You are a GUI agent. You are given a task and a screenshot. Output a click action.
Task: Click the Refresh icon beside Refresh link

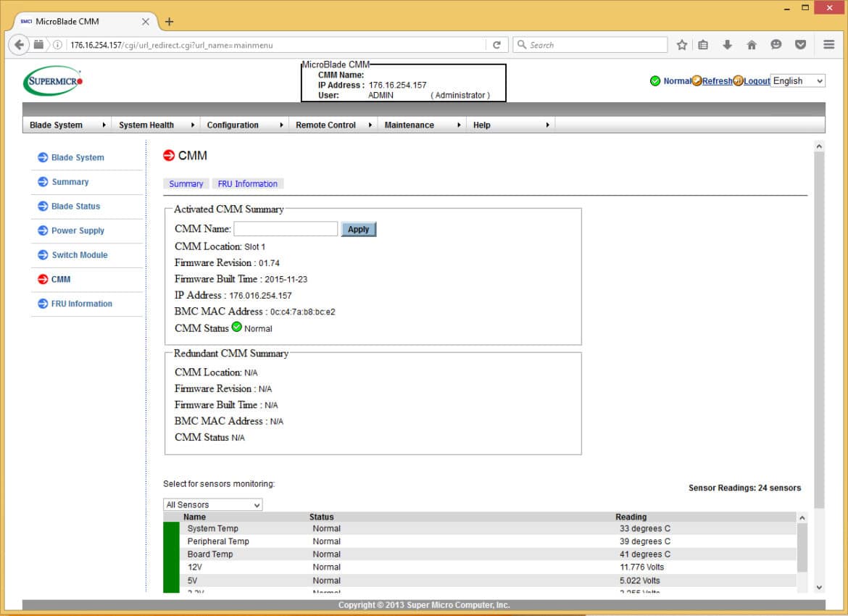(697, 80)
